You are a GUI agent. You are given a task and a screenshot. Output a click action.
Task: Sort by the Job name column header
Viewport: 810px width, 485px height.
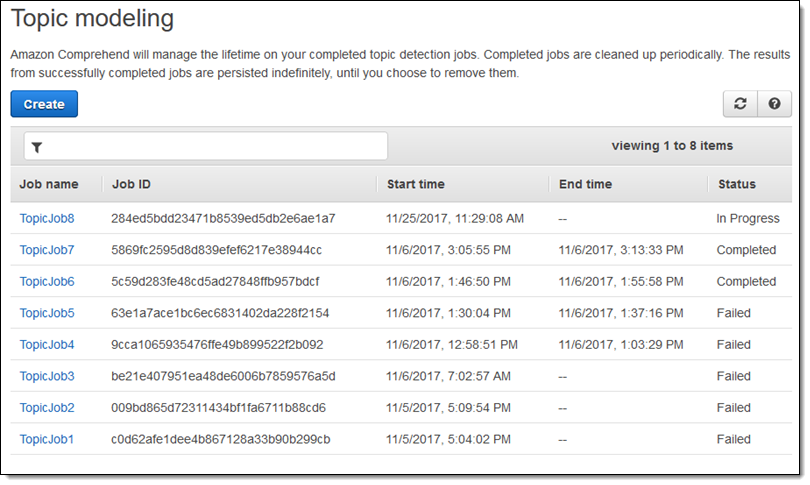(x=48, y=185)
